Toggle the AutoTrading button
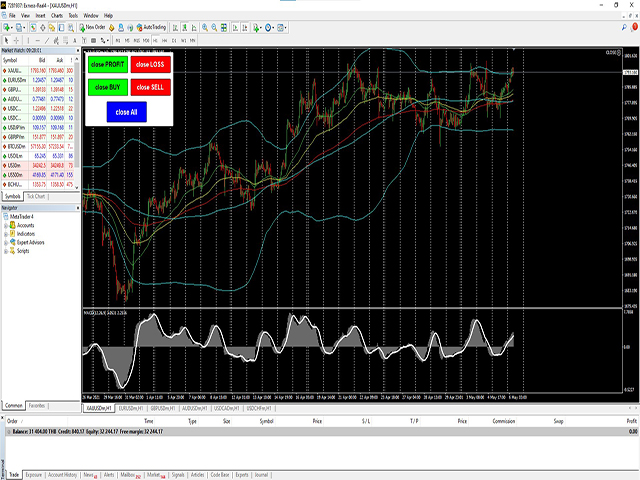Viewport: 640px width, 480px height. click(153, 27)
